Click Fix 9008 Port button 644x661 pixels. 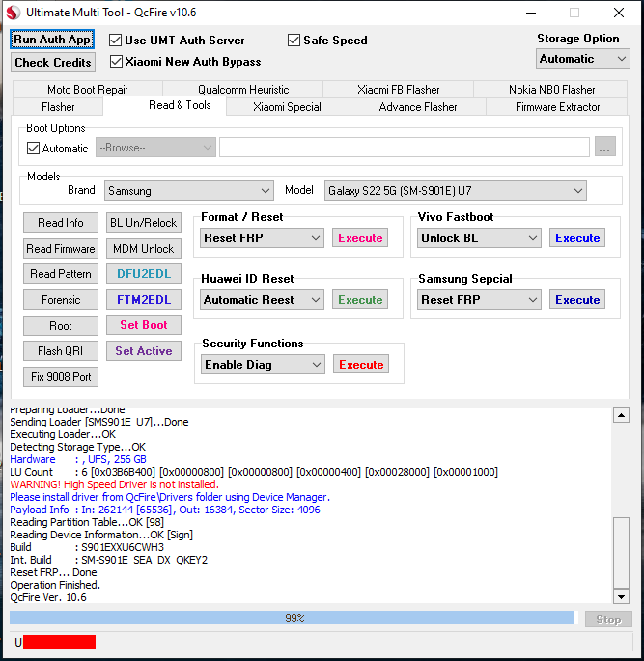click(61, 377)
